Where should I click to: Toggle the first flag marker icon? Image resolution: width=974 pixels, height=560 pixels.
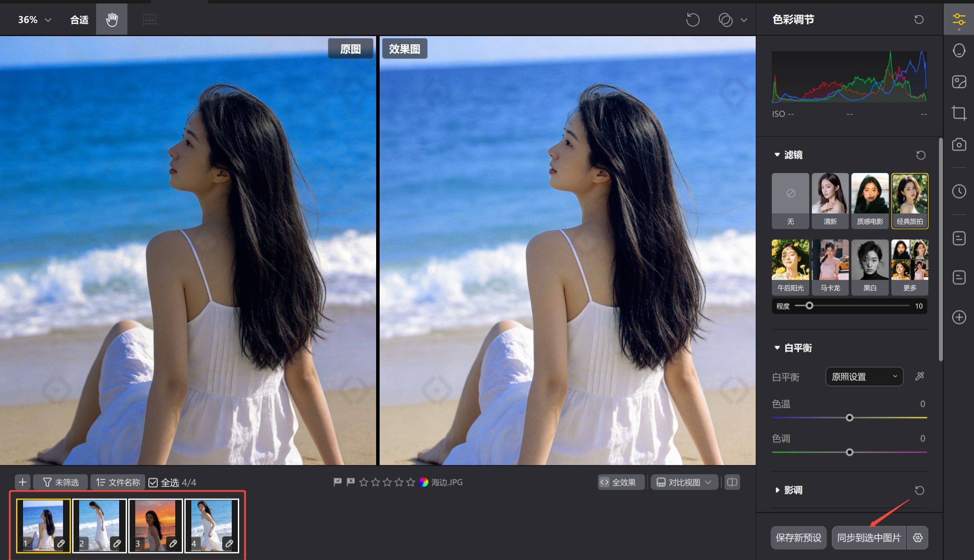coord(337,482)
